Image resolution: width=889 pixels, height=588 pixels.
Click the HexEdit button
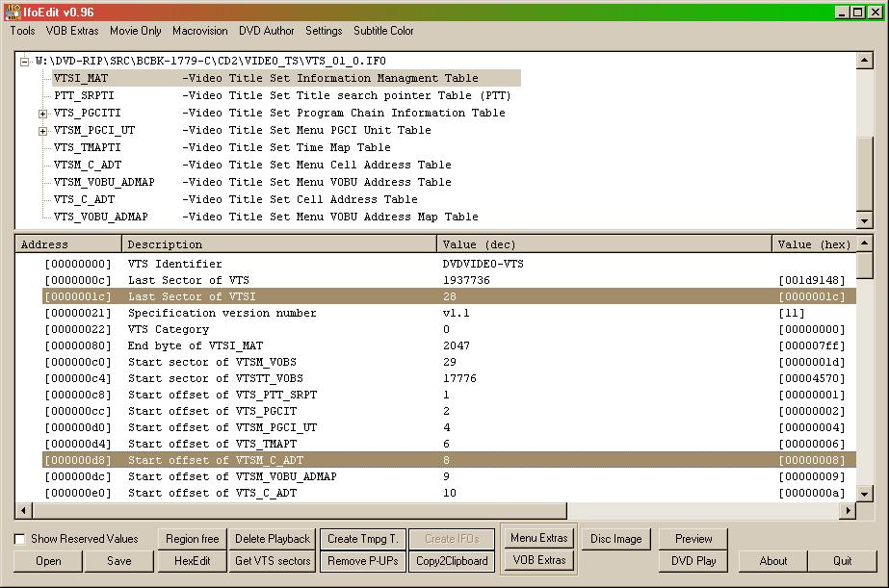[193, 561]
